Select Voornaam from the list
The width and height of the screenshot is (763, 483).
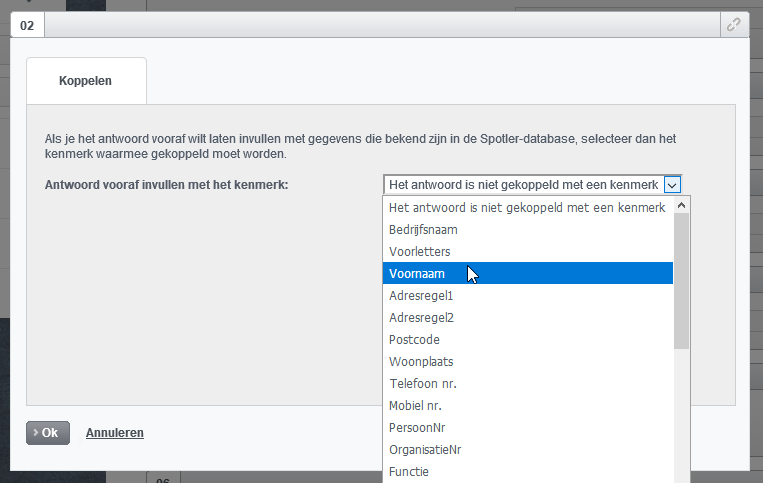(417, 273)
